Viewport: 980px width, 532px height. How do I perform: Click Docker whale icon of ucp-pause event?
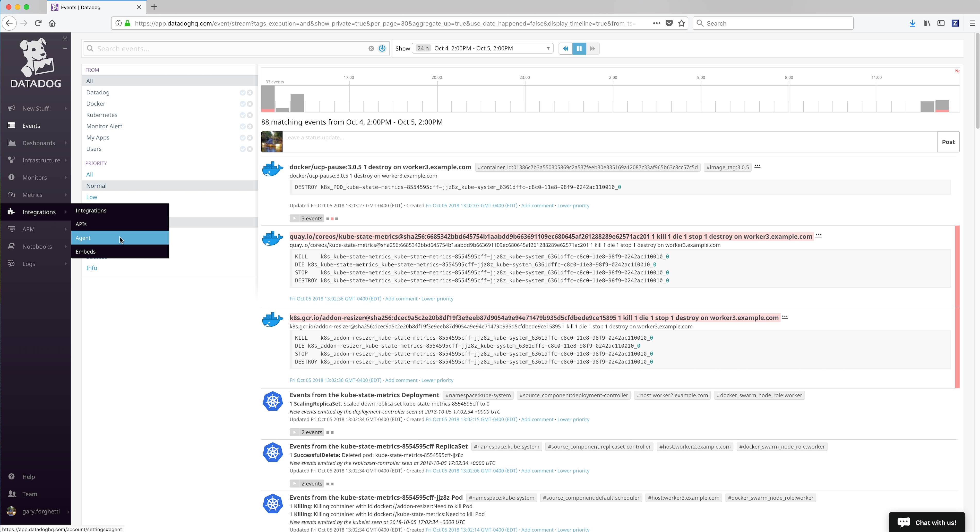coord(272,169)
